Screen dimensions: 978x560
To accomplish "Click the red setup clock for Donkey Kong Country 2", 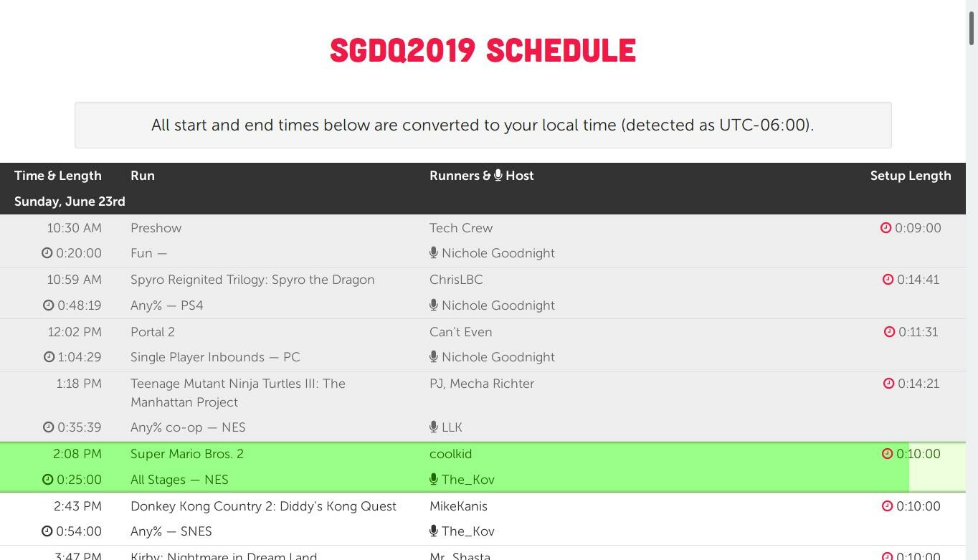I will (887, 506).
